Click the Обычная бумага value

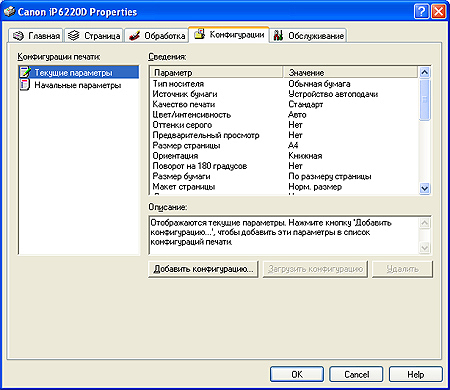click(319, 84)
